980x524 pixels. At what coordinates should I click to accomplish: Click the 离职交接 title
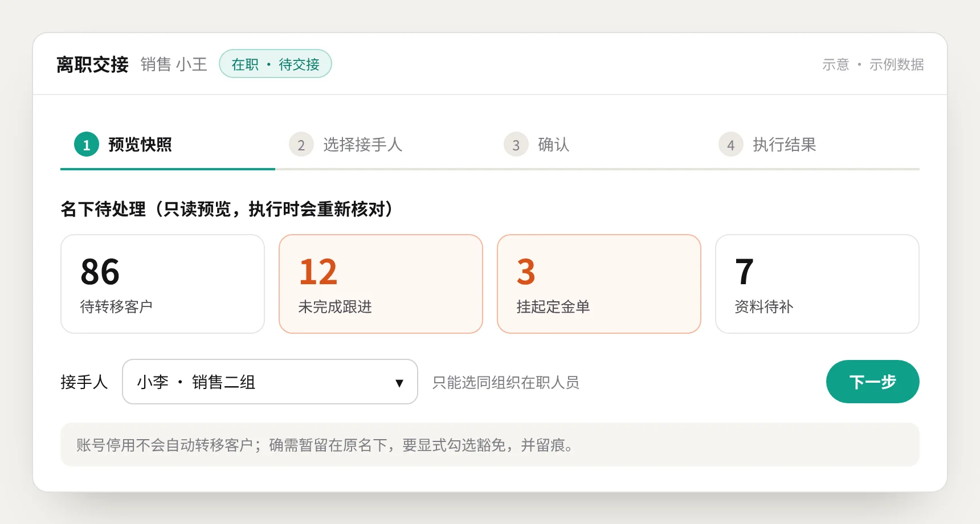coord(92,64)
